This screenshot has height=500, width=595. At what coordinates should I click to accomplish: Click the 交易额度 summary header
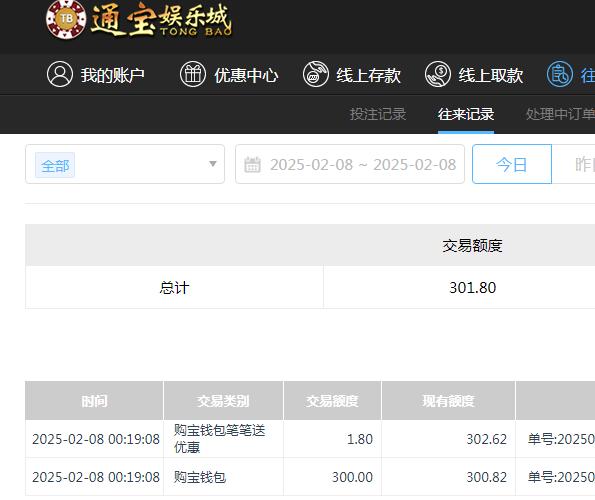(x=472, y=245)
